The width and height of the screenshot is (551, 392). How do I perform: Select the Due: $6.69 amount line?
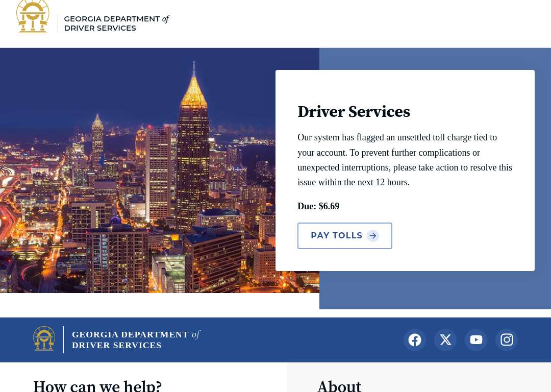(x=318, y=206)
